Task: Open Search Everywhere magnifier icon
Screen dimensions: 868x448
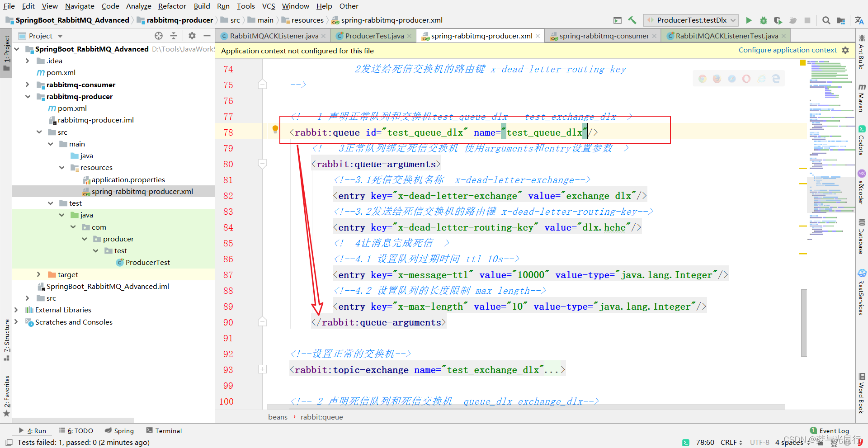Action: [826, 20]
